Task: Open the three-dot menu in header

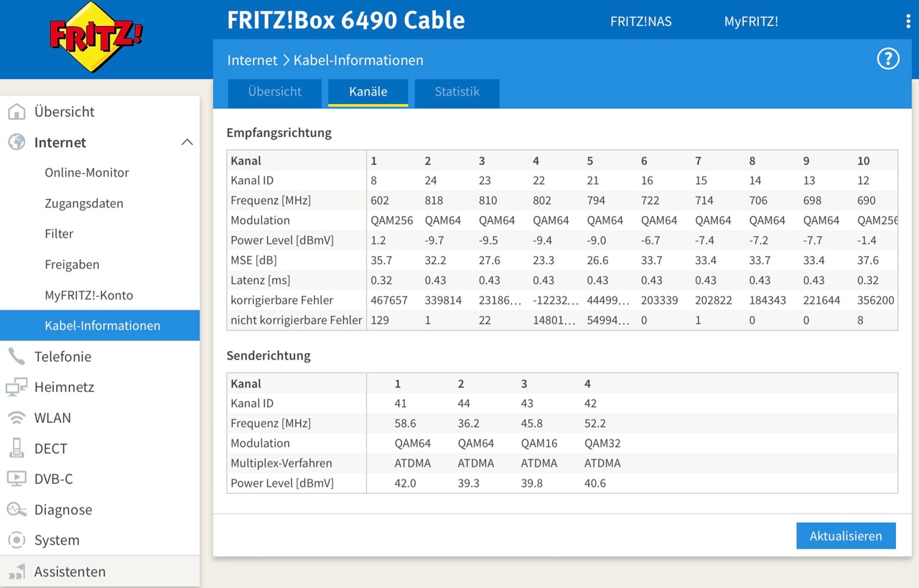Action: 908,22
